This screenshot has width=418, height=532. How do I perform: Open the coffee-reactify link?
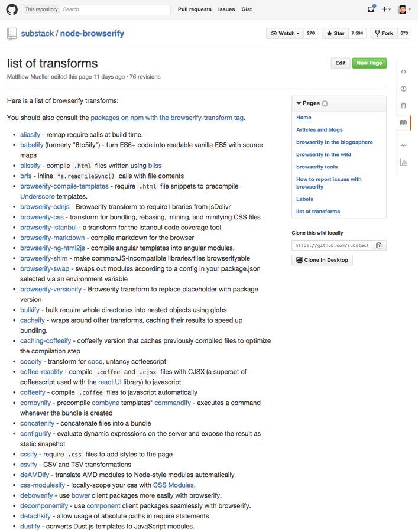41,372
